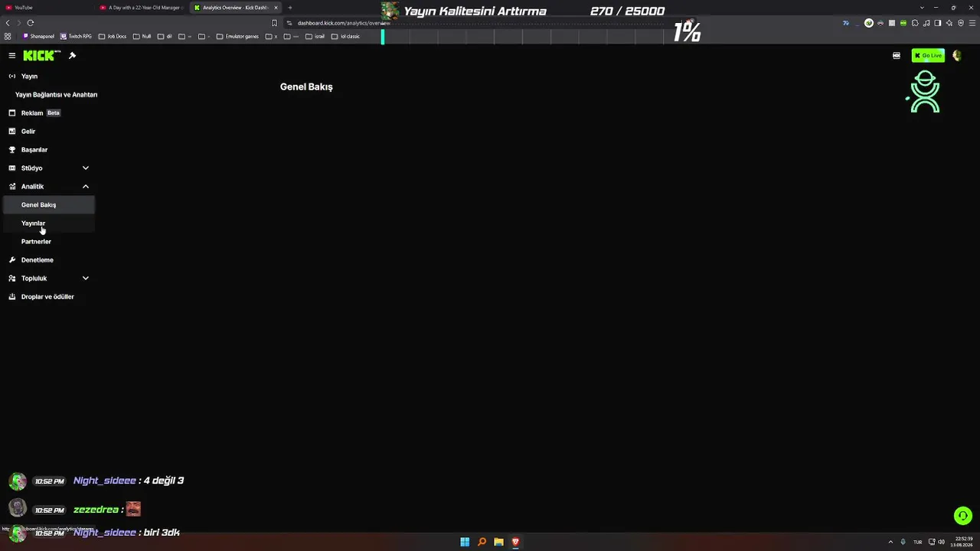Click the pin icon beside the Kick logo
980x551 pixels.
click(72, 55)
